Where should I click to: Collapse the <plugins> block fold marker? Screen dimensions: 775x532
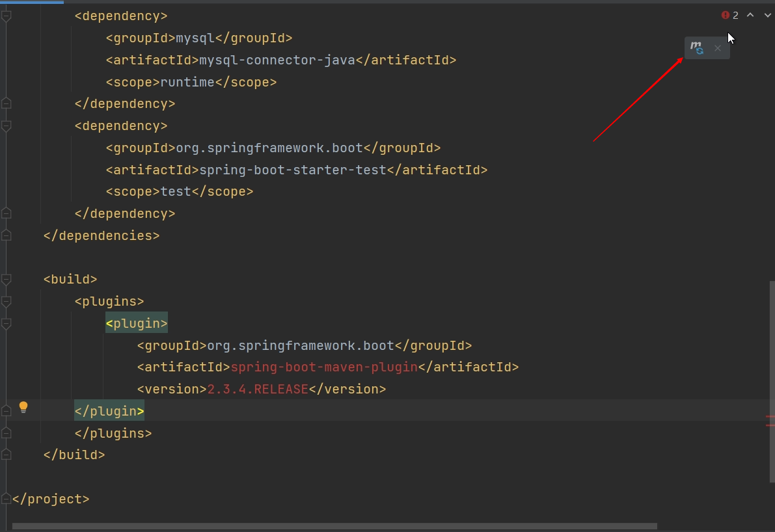click(7, 301)
